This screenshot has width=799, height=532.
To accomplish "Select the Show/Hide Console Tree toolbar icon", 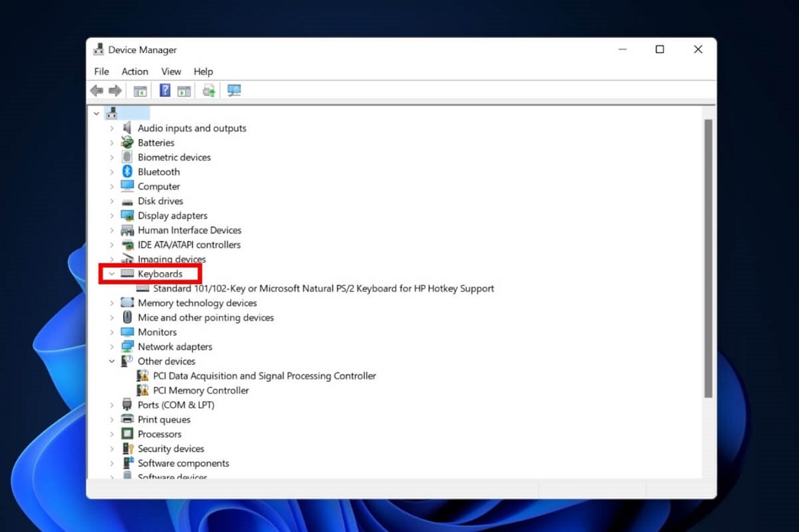I will click(140, 90).
